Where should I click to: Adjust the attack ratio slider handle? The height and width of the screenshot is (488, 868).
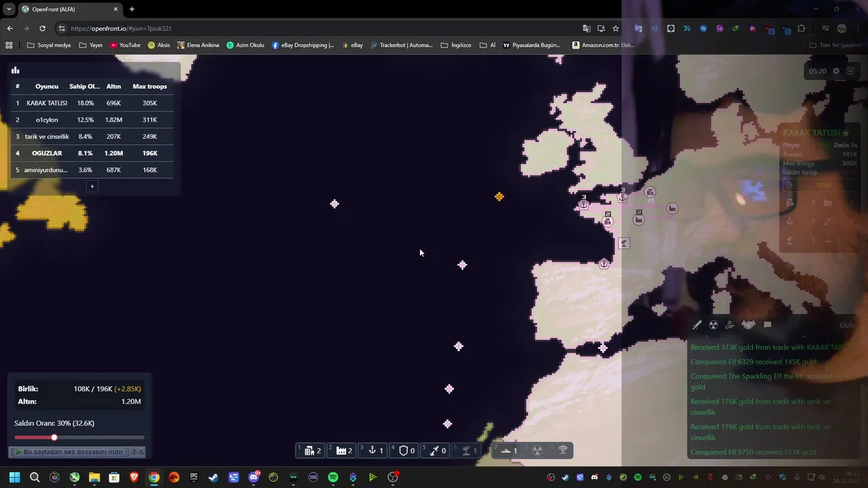pos(54,437)
